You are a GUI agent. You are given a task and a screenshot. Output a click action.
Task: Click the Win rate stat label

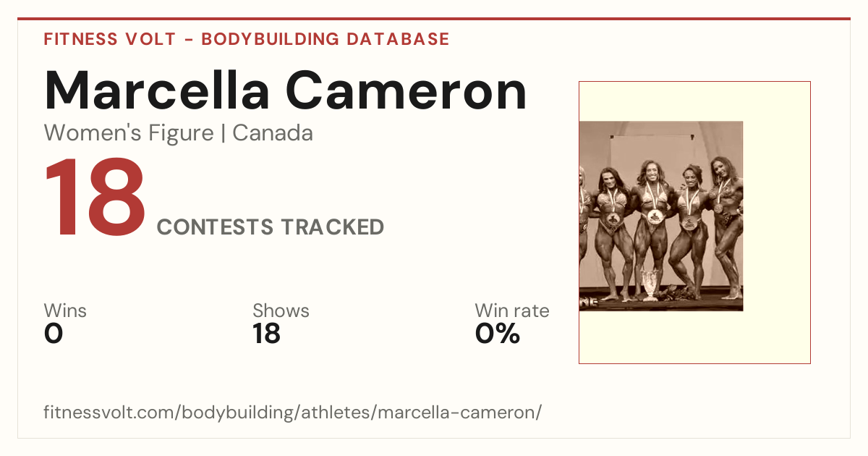tap(512, 311)
